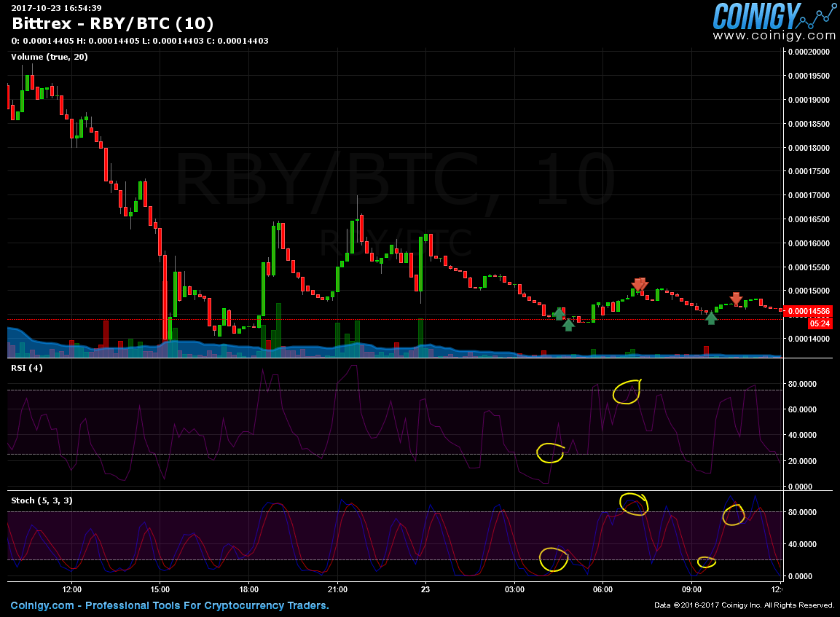This screenshot has width=840, height=617.
Task: Click the 80.0000 label on the Stoch axis
Action: (803, 512)
